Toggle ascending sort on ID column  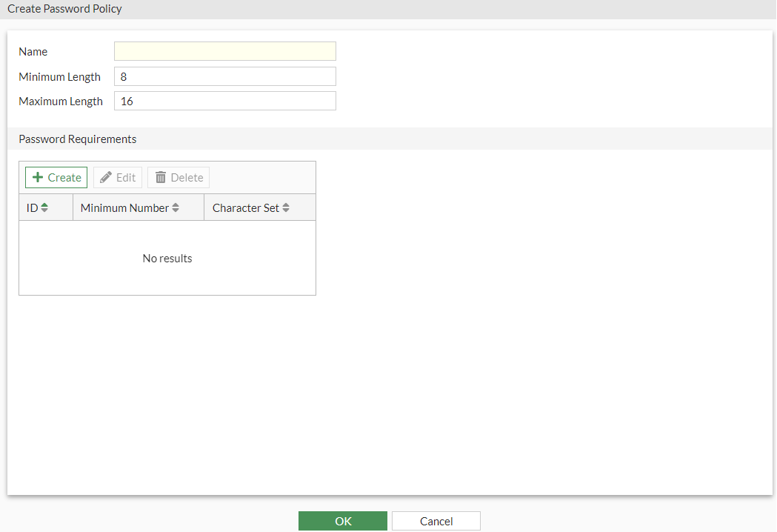point(44,207)
